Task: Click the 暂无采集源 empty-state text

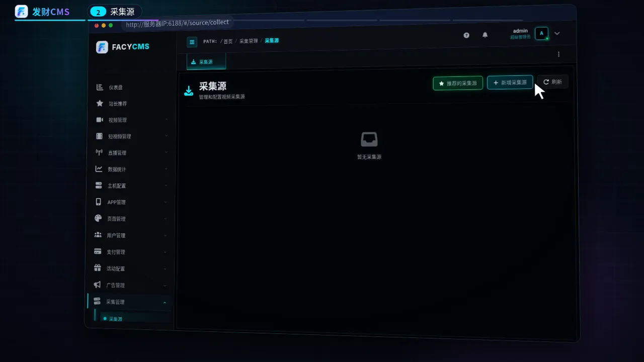Action: point(369,157)
